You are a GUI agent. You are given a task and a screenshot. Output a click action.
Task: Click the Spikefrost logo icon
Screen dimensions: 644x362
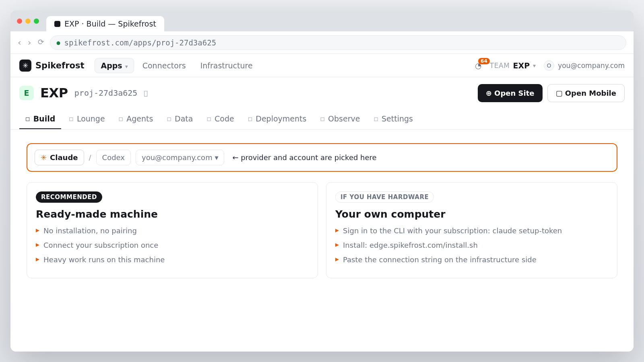pyautogui.click(x=25, y=66)
